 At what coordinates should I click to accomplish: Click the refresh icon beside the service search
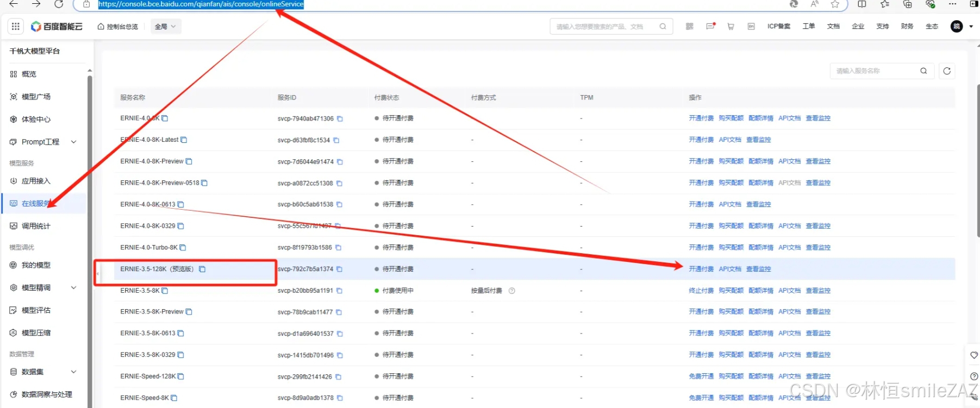(x=947, y=71)
